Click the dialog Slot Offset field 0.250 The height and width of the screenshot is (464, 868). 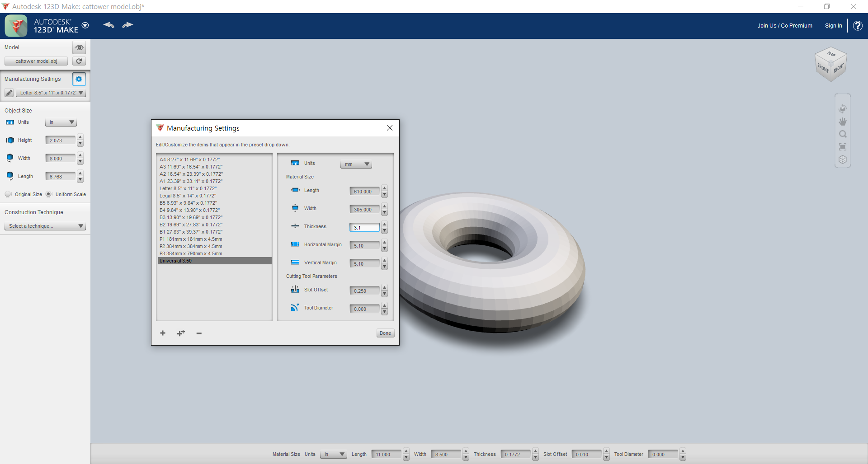(364, 291)
